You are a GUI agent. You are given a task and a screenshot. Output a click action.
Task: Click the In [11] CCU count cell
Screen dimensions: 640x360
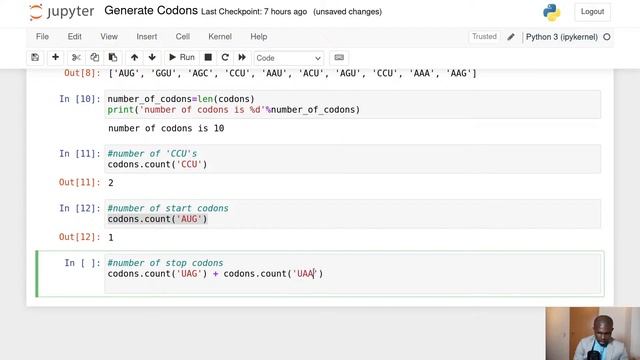[353, 159]
